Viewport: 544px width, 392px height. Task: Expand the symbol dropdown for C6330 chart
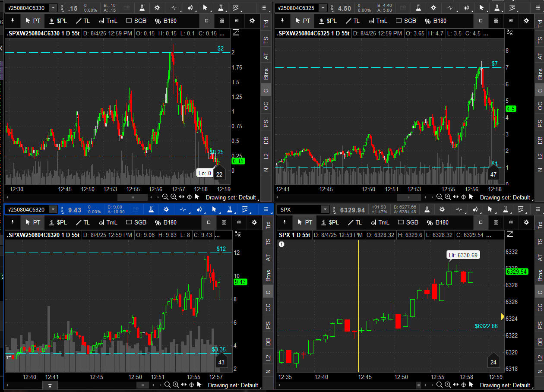tap(53, 8)
